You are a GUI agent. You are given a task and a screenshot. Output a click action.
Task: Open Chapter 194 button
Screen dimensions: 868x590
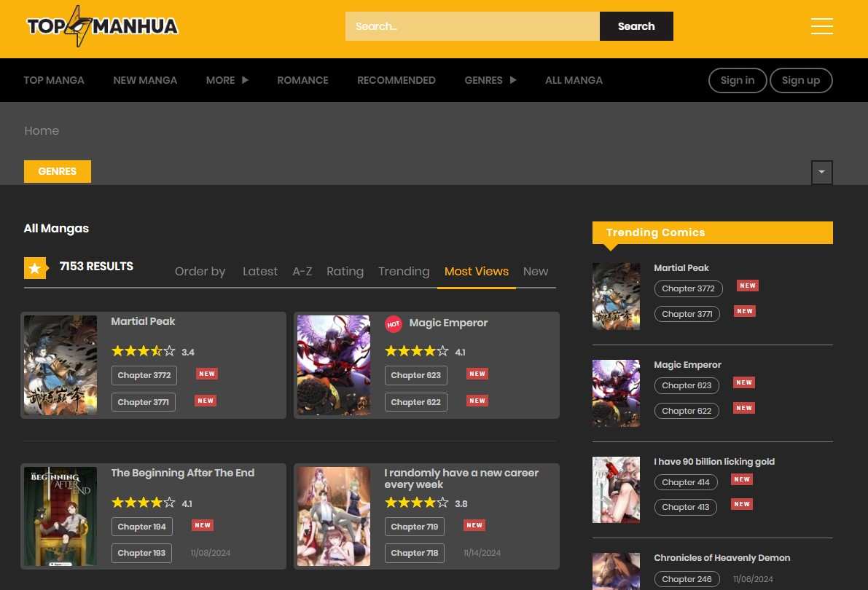tap(141, 527)
